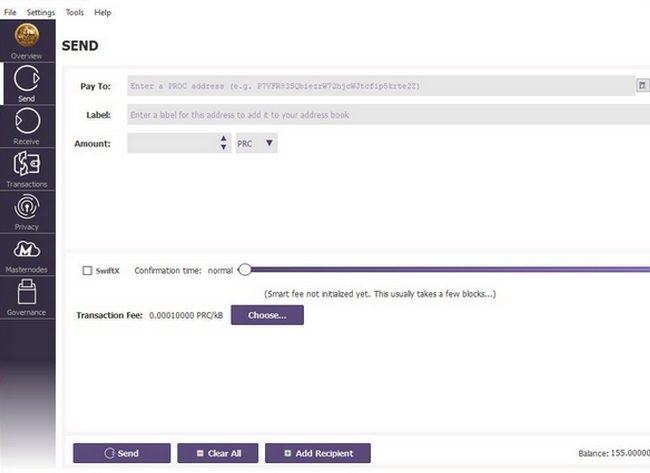This screenshot has width=650, height=473.
Task: Click the Choose... transaction fee button
Action: 267,315
